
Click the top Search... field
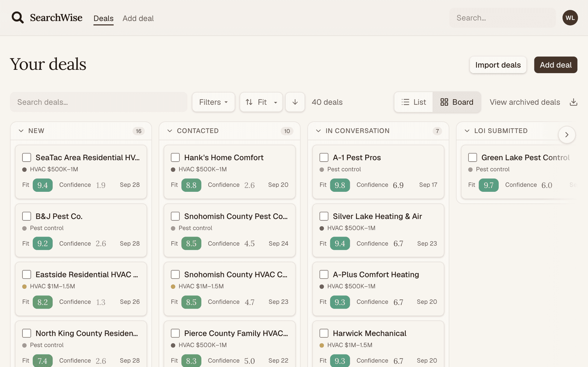502,18
